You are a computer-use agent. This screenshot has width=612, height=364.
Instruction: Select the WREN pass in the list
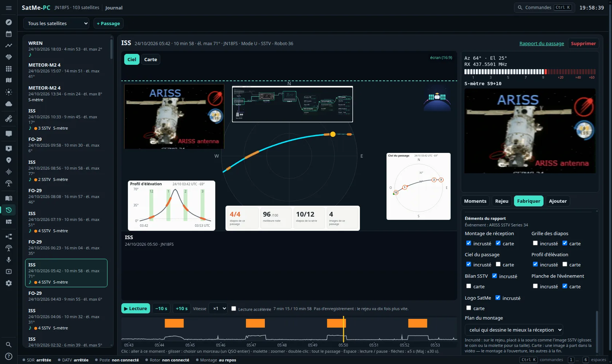coord(66,49)
